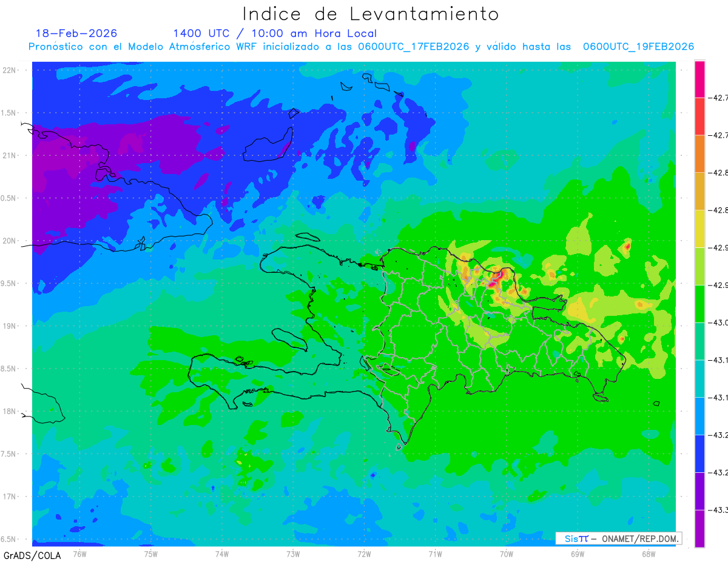The height and width of the screenshot is (562, 728).
Task: Click the legend value "-43.3"
Action: pos(718,510)
